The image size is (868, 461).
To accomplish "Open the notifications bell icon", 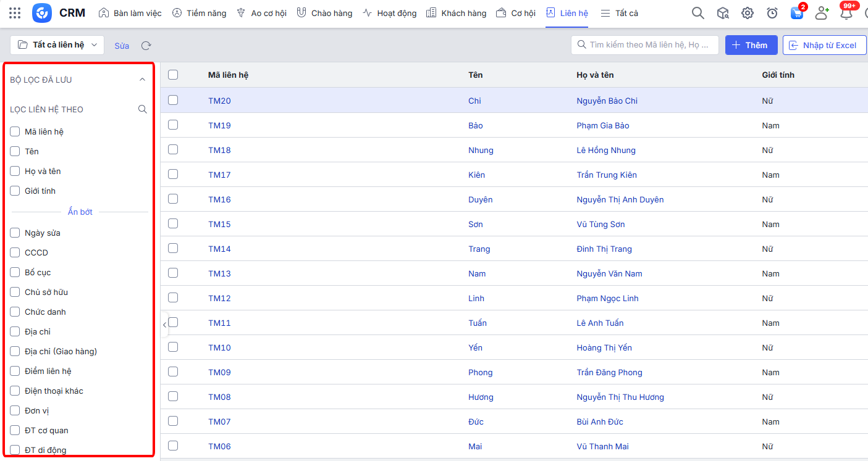I will tap(846, 13).
